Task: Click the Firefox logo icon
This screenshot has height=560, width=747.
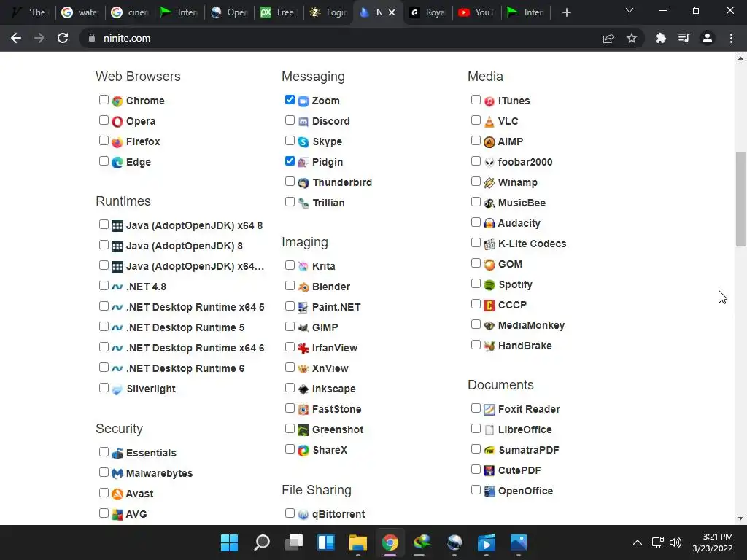Action: pyautogui.click(x=117, y=142)
